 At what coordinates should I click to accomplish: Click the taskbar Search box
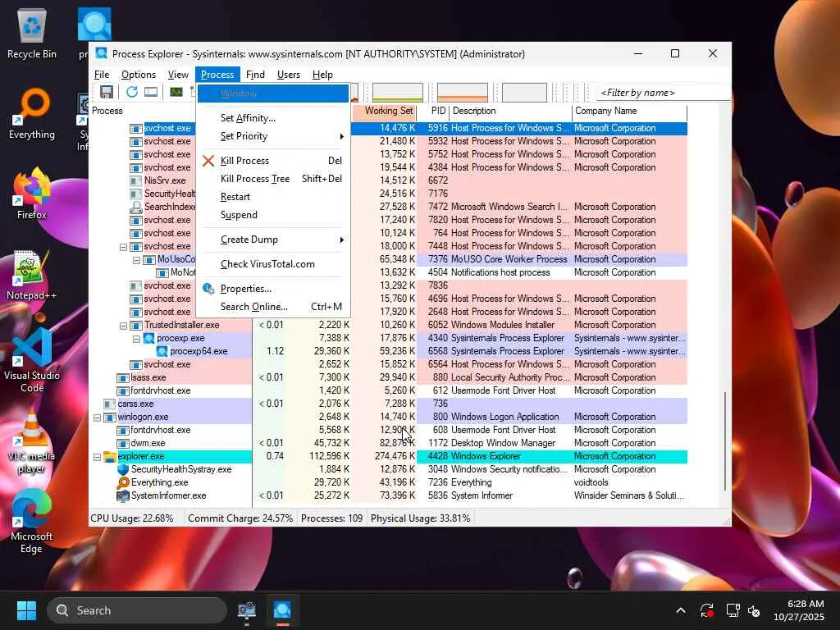[137, 610]
